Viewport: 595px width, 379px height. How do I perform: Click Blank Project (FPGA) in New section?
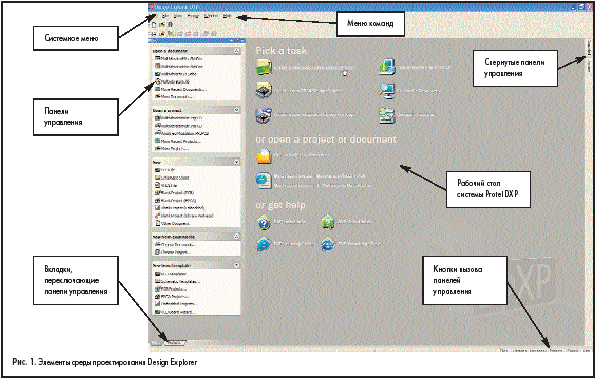pos(176,200)
